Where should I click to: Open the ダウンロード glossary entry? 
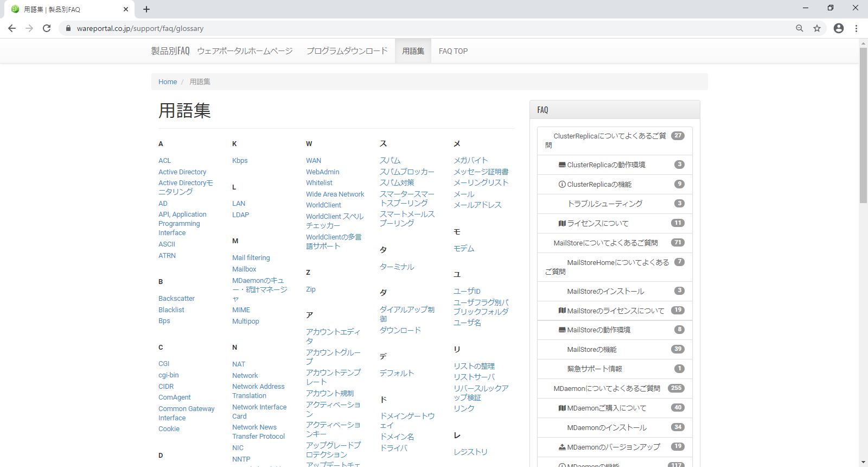tap(400, 330)
